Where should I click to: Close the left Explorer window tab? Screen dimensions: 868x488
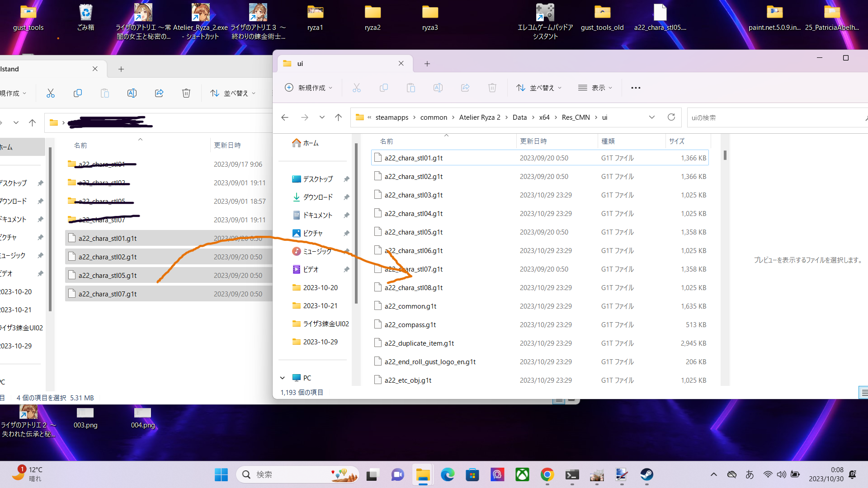[x=95, y=69]
